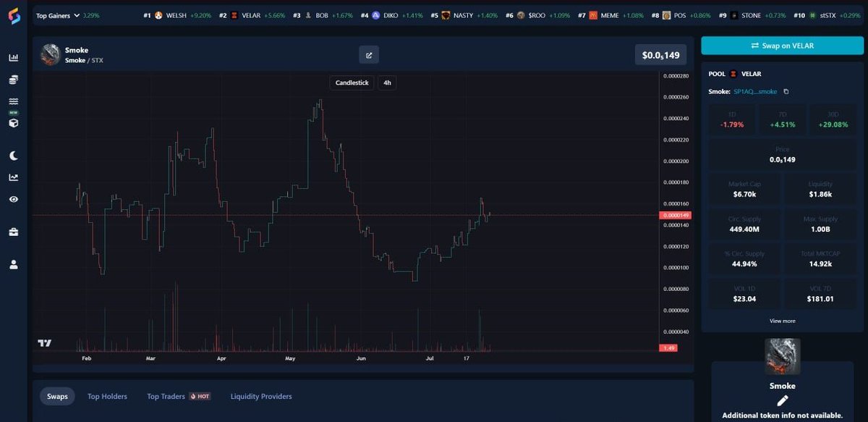868x422 pixels.
Task: Select VELAR #2 in the top gainers ticker
Action: click(251, 15)
